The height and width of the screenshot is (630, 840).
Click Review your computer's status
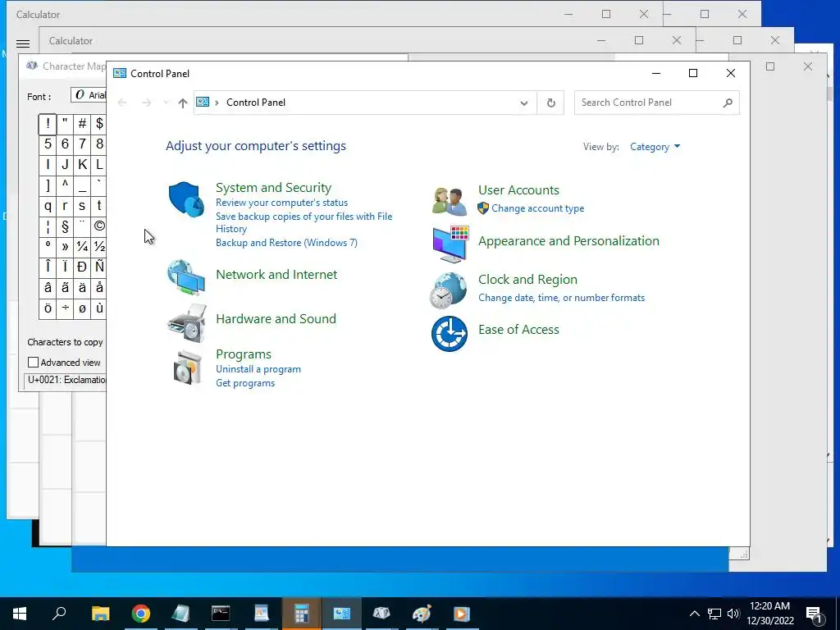(x=282, y=203)
